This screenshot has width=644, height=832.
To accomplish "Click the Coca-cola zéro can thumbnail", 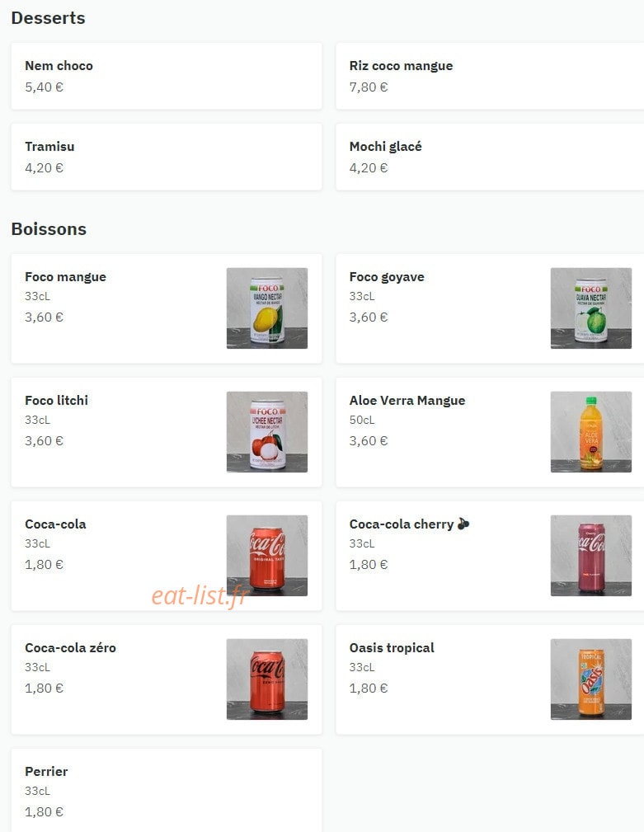I will tap(267, 679).
